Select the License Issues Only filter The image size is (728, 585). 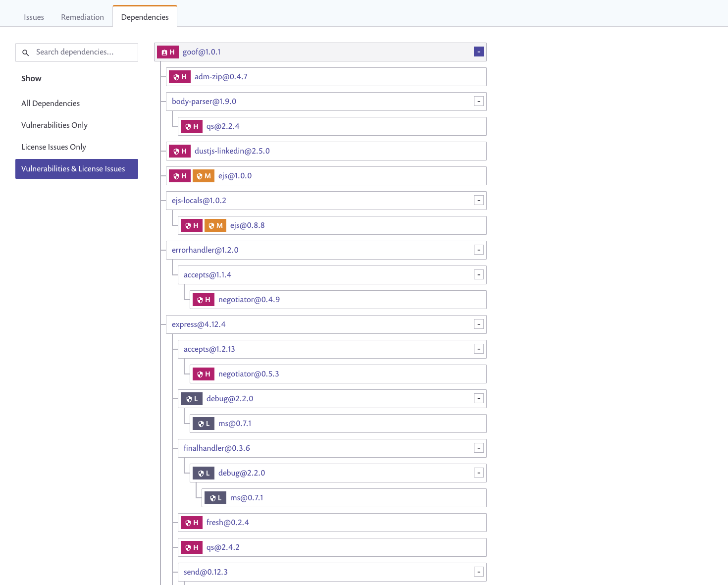(53, 147)
